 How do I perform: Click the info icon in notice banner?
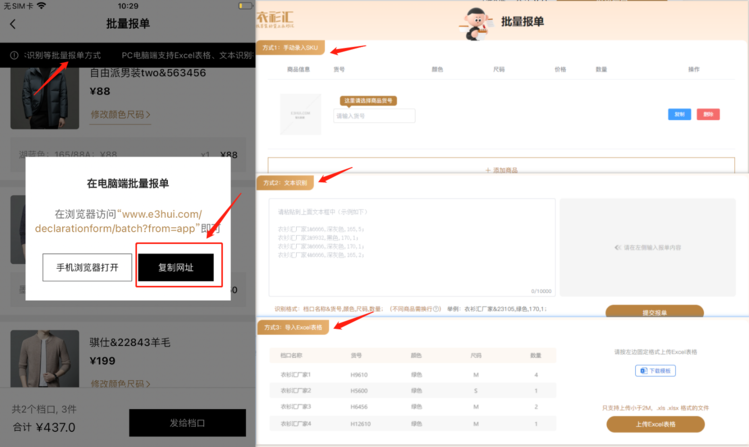[x=15, y=56]
